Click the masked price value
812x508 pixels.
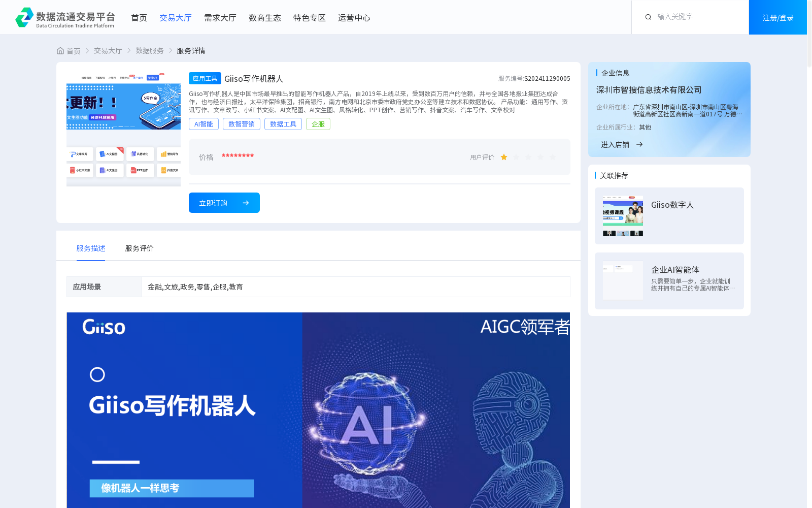[x=238, y=155]
